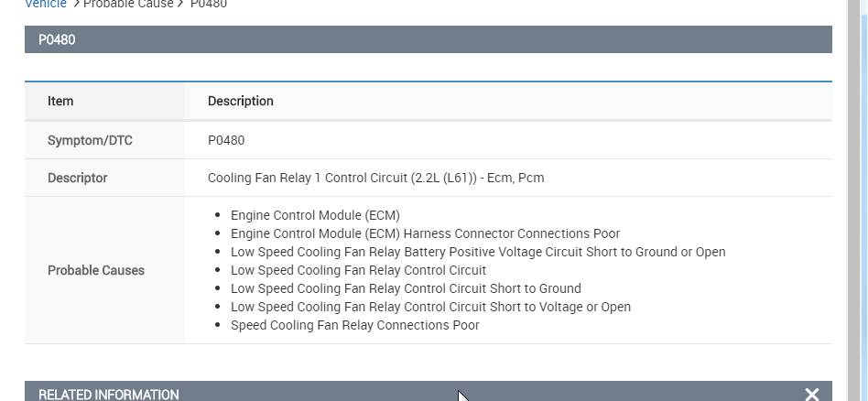The image size is (868, 401).
Task: Select the P0480 gray section header bar
Action: pos(428,39)
